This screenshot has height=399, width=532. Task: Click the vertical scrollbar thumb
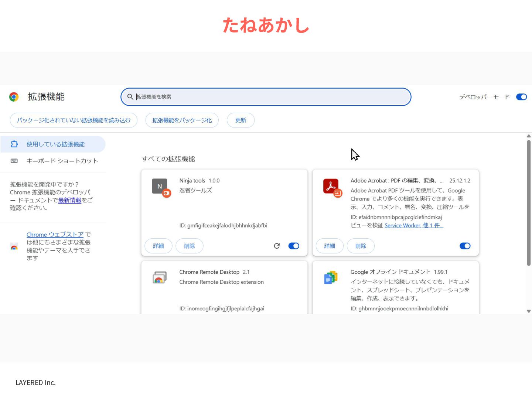[529, 202]
